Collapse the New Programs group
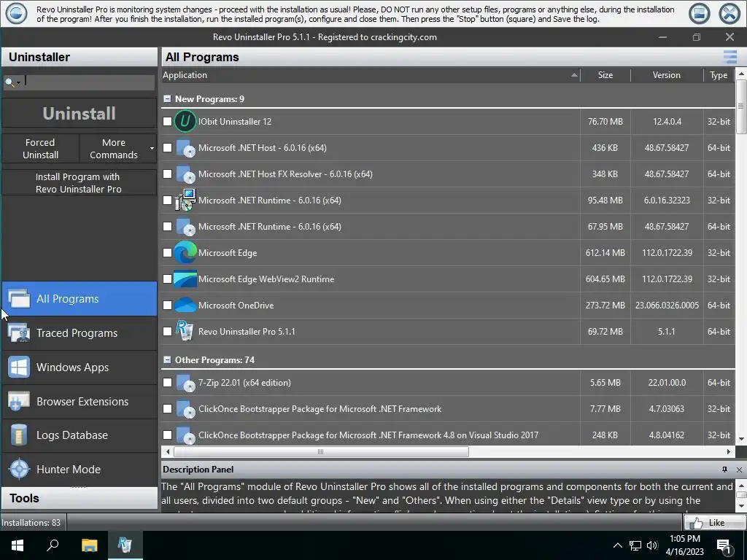 pyautogui.click(x=167, y=98)
